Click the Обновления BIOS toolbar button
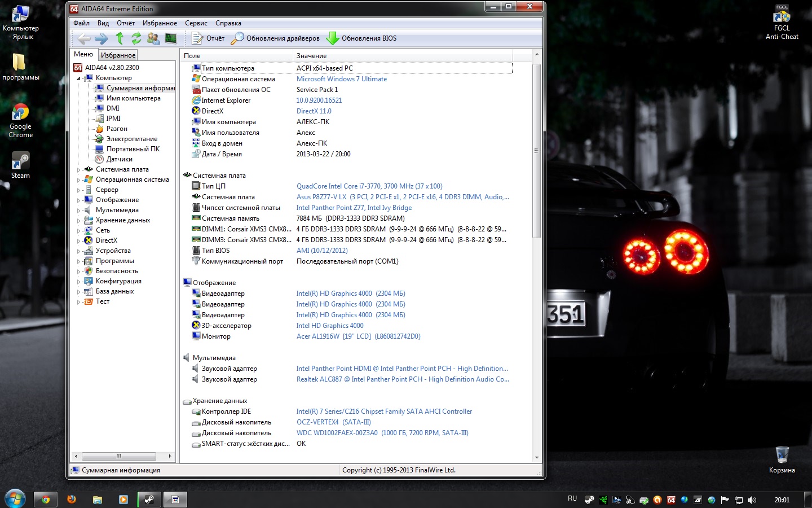812x508 pixels. point(361,38)
